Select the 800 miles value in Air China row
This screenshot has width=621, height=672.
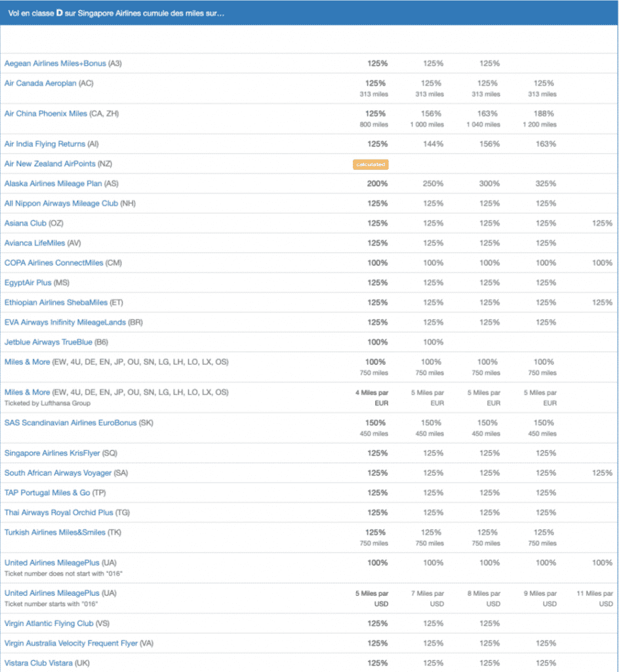pyautogui.click(x=374, y=125)
